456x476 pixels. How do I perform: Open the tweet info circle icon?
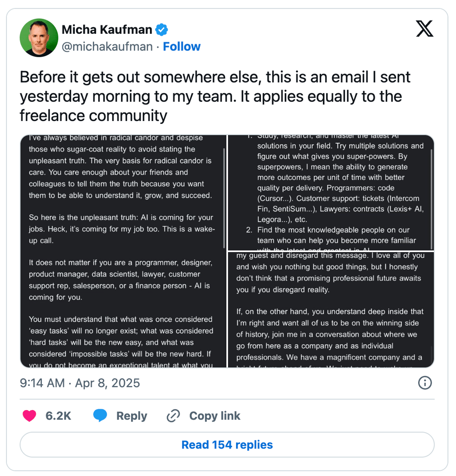[x=425, y=383]
